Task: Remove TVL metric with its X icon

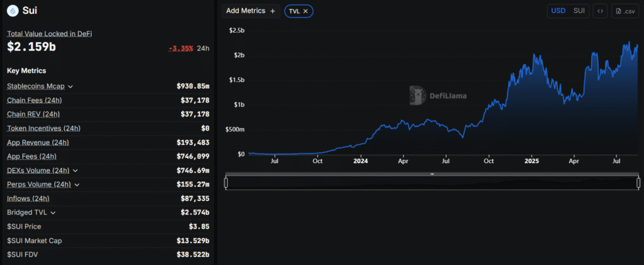Action: pos(306,11)
